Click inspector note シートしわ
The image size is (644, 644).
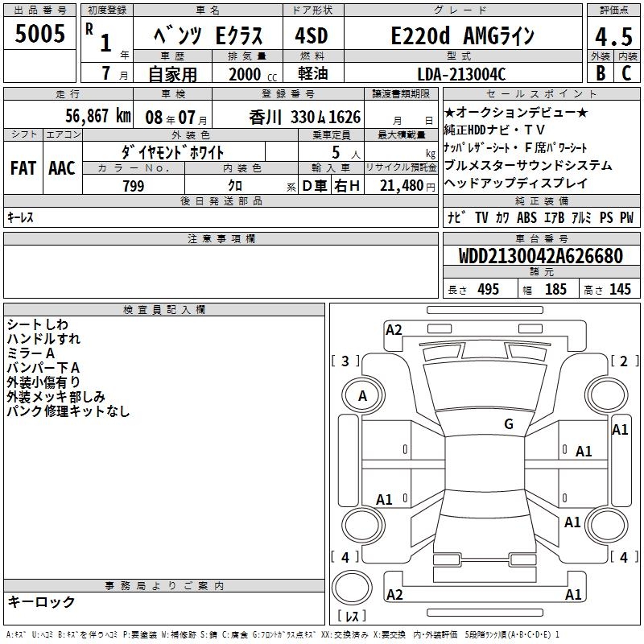[37, 324]
